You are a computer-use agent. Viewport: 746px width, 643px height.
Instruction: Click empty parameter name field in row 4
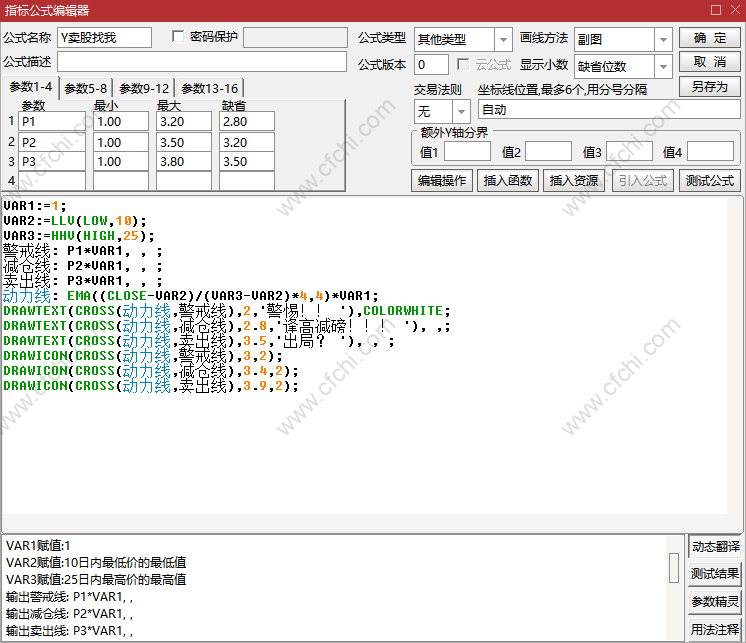(52, 181)
